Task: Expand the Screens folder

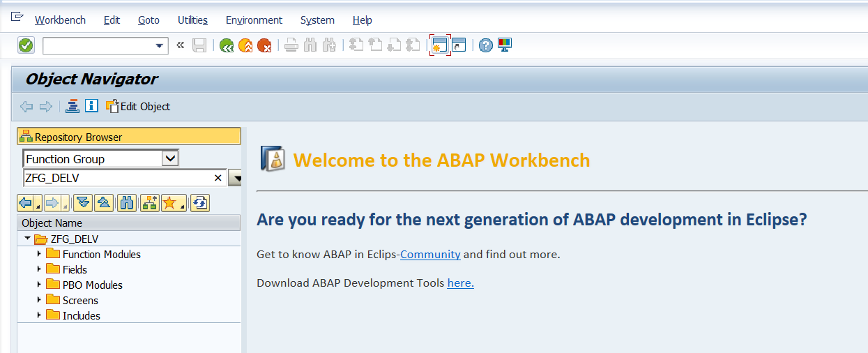Action: click(40, 300)
